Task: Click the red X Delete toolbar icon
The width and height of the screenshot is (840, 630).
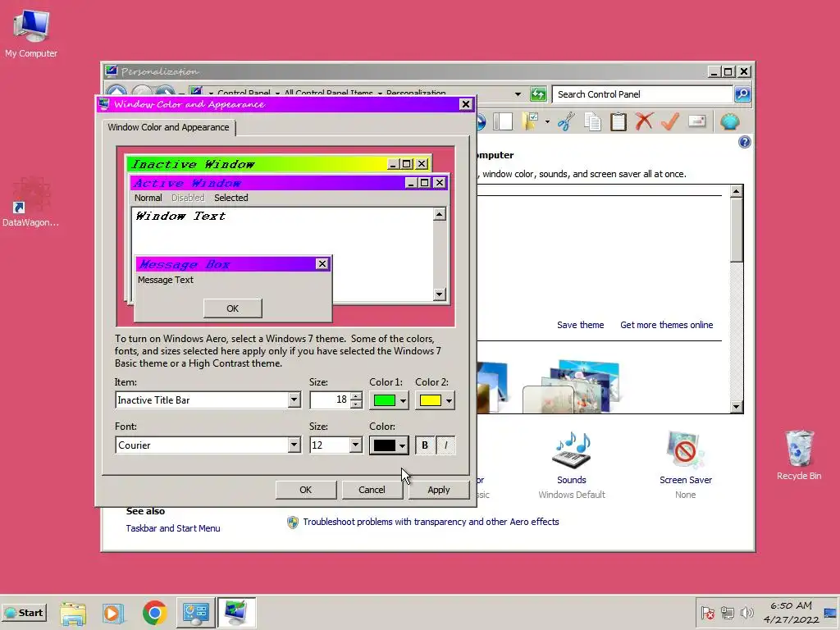Action: (644, 121)
